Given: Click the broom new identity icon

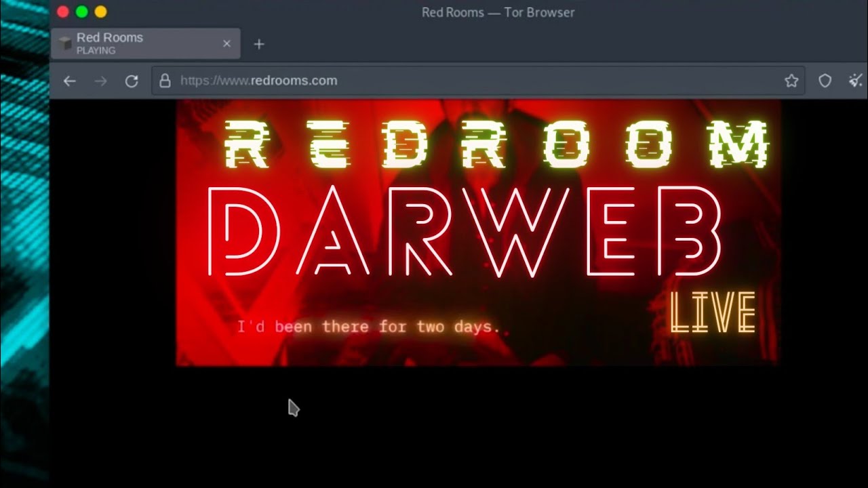Looking at the screenshot, I should click(x=856, y=81).
